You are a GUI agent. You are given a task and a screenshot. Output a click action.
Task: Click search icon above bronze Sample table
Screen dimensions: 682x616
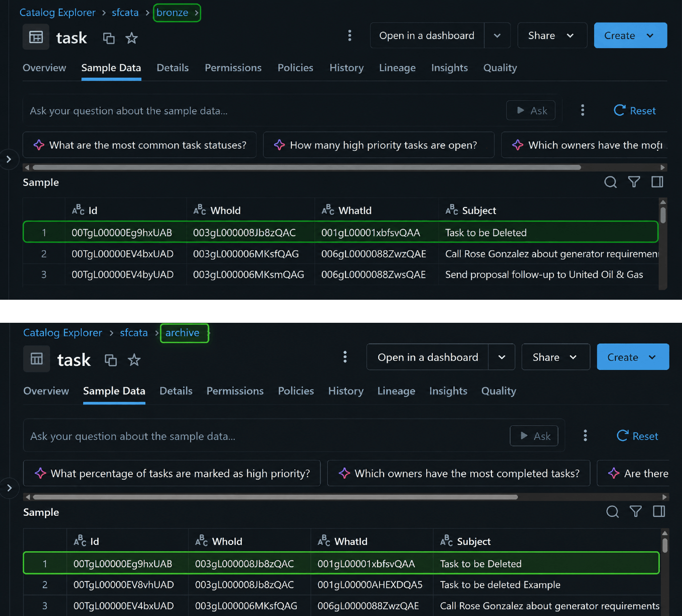coord(610,182)
